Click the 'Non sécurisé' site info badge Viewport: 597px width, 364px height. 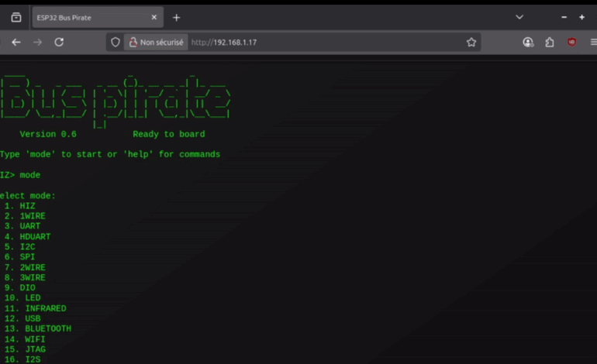click(x=156, y=43)
